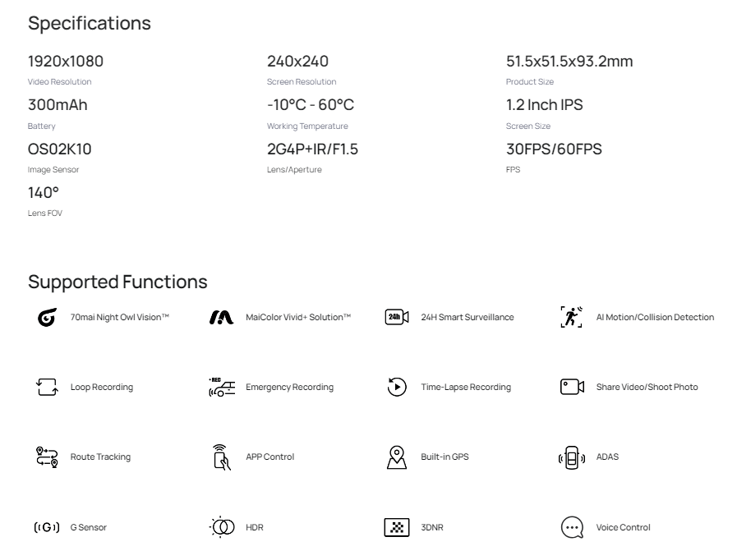Viewport: 737px width, 560px height.
Task: Select the Emergency Recording car icon
Action: [220, 387]
